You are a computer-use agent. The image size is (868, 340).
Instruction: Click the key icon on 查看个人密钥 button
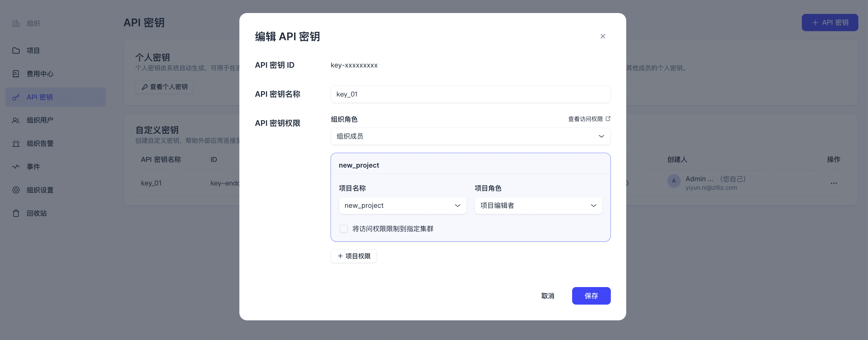(144, 87)
